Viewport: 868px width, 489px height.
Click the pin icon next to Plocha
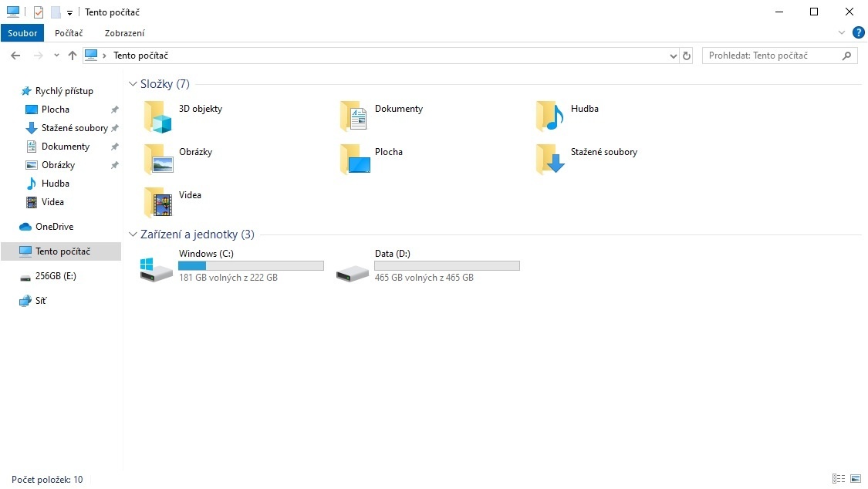point(115,110)
